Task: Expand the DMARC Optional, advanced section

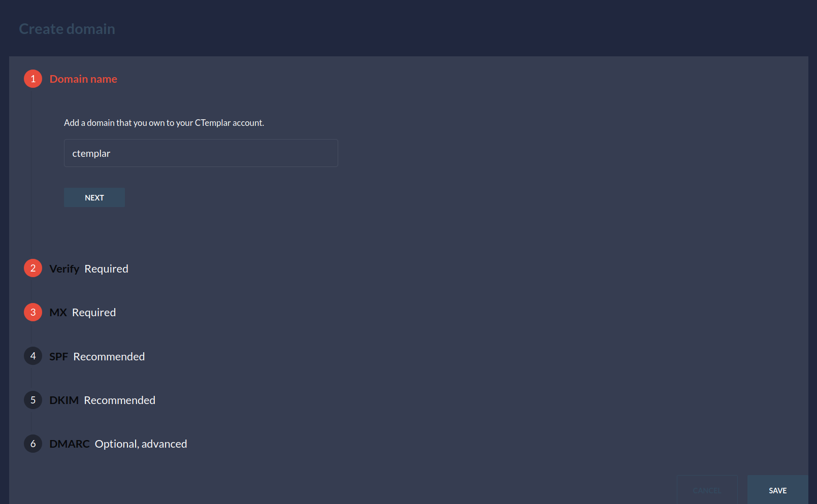Action: pyautogui.click(x=118, y=444)
